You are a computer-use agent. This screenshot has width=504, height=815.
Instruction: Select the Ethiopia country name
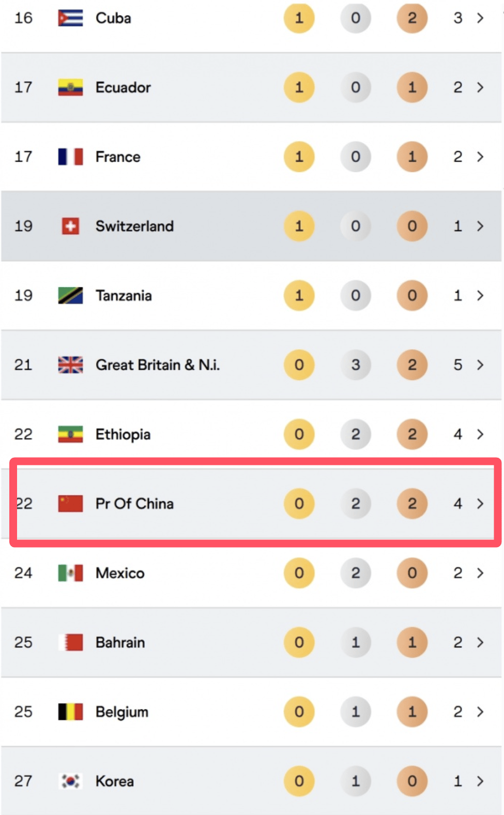click(x=123, y=434)
